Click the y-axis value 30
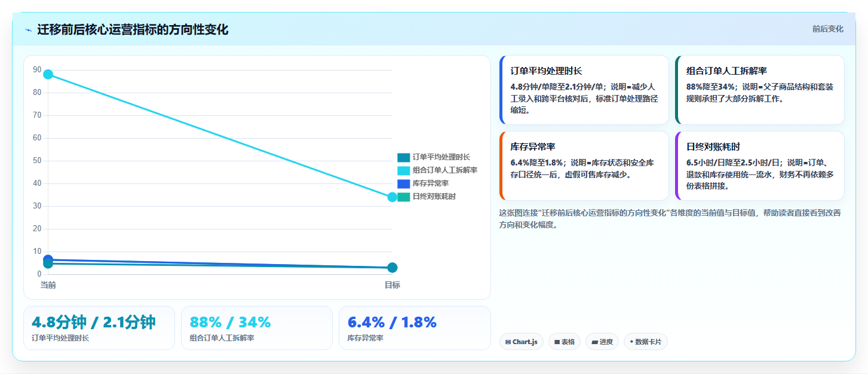Viewport: 868px width, 374px height. [37, 206]
